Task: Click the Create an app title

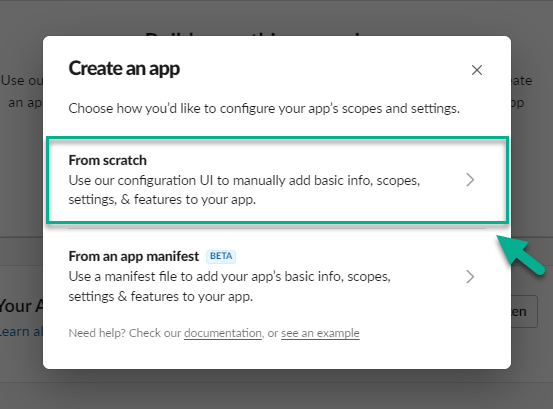Action: click(124, 68)
